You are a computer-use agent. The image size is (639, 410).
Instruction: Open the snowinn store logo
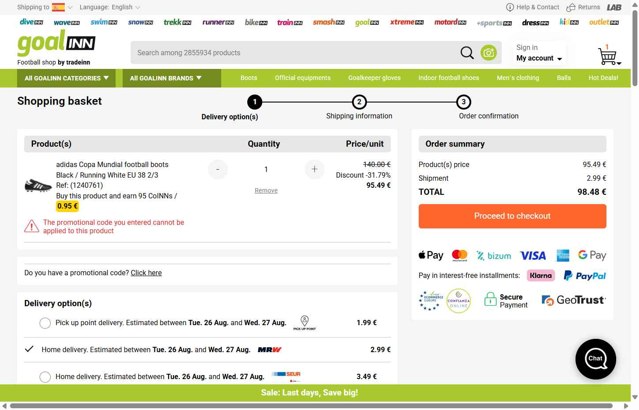point(140,22)
